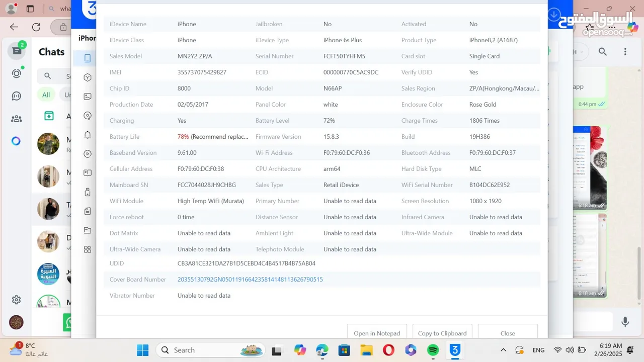Open the first chat with outdoor avatar
The image size is (644, 362).
click(x=48, y=144)
